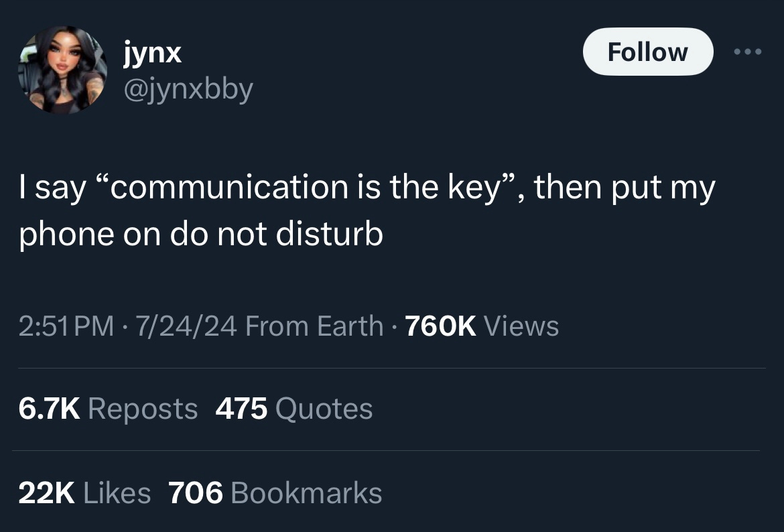Click the 475 quote count number

click(x=241, y=409)
